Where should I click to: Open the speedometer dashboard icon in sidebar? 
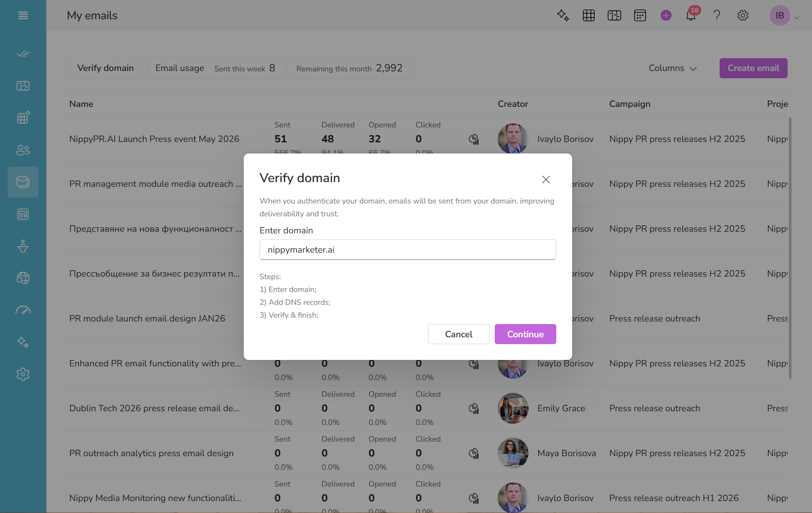[23, 310]
